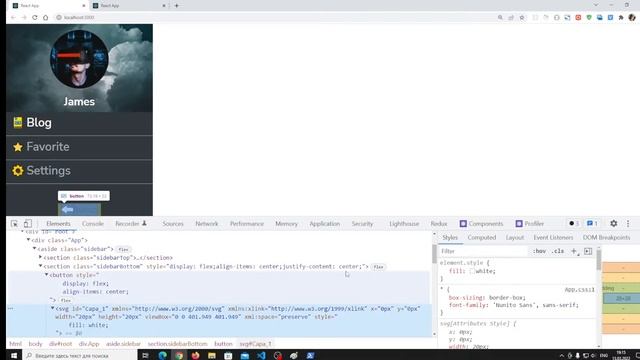The height and width of the screenshot is (360, 640).
Task: Open the Lighthouse tab
Action: (x=404, y=224)
